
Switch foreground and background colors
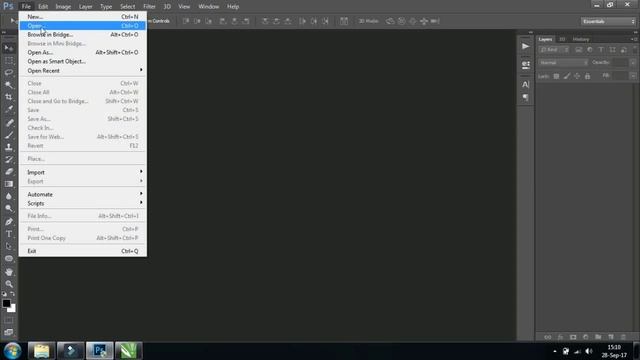(13, 294)
